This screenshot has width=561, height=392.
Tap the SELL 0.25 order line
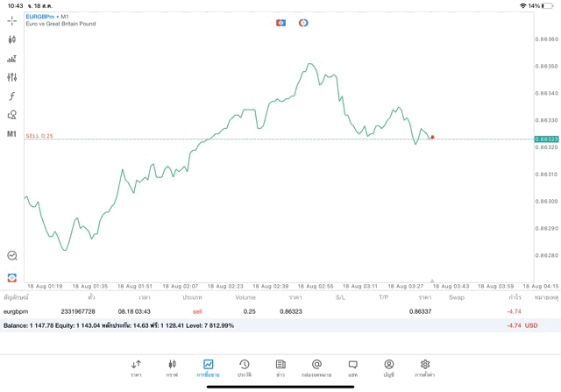coord(39,136)
